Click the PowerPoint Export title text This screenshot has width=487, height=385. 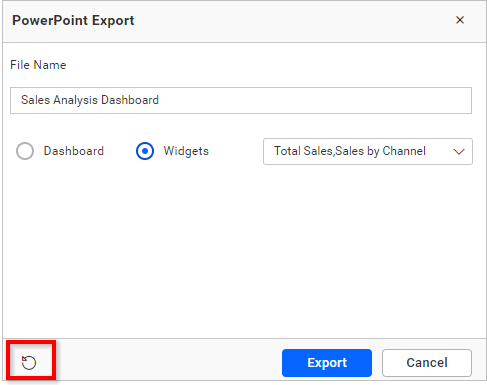73,21
